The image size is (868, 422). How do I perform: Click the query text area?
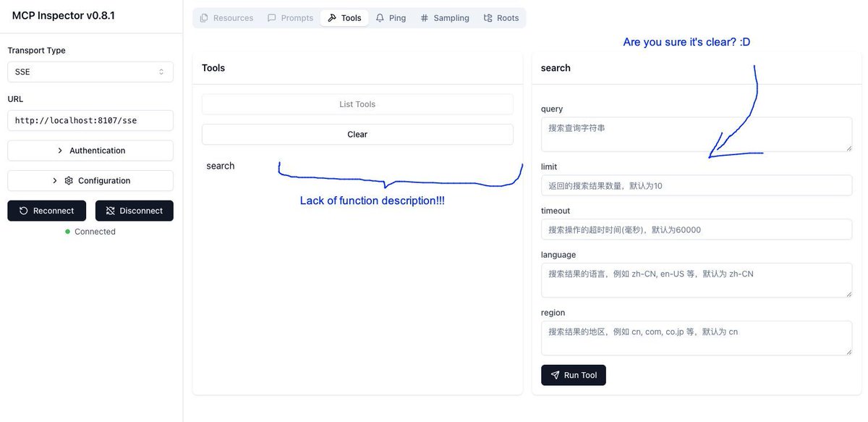pos(697,135)
